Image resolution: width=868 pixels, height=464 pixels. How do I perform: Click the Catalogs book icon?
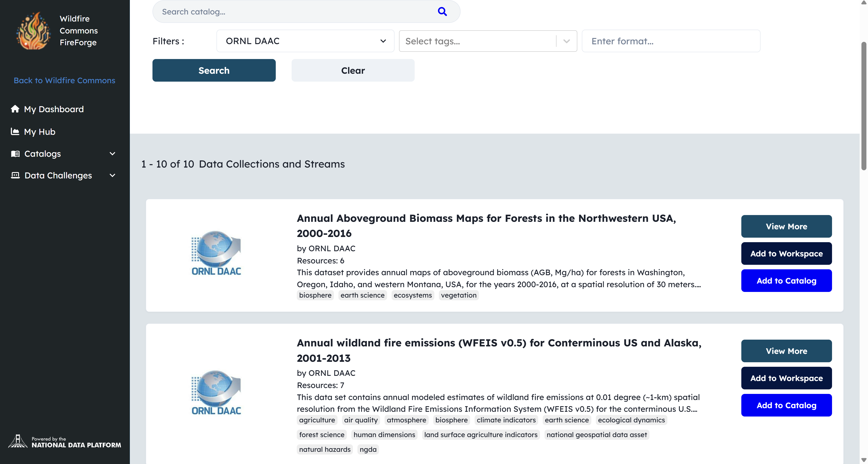point(15,154)
